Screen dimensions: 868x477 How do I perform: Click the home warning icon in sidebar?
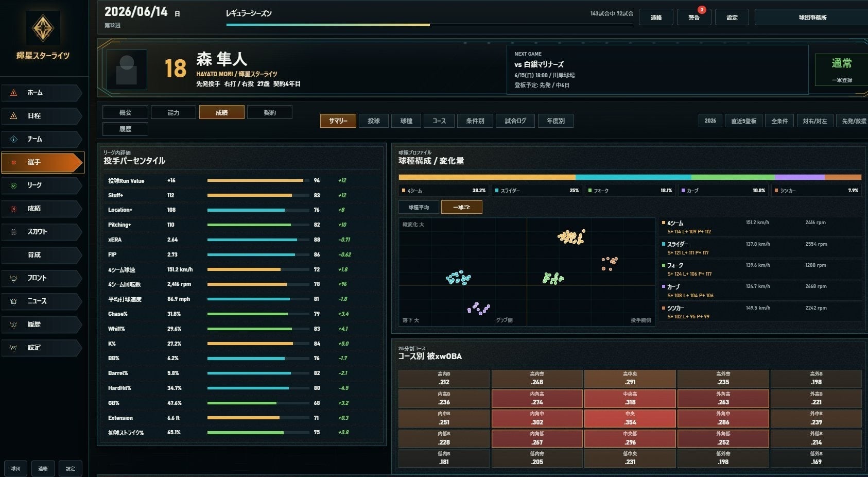tap(14, 93)
